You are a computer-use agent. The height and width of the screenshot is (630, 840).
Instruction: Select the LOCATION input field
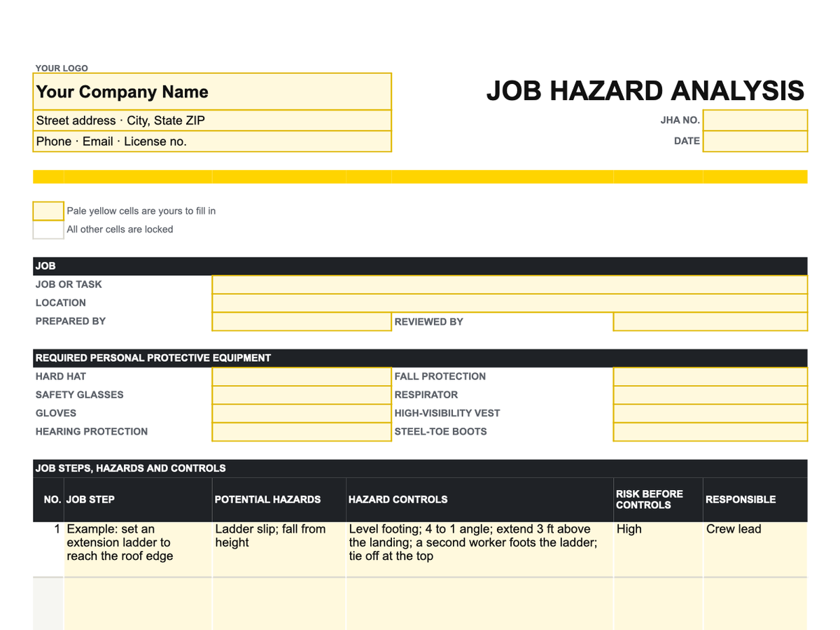pyautogui.click(x=510, y=303)
